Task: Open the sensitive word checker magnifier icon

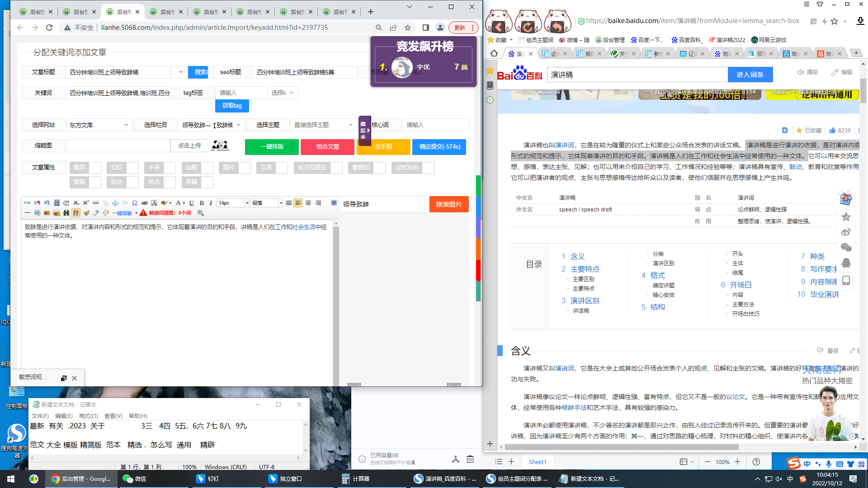Action: [200, 213]
